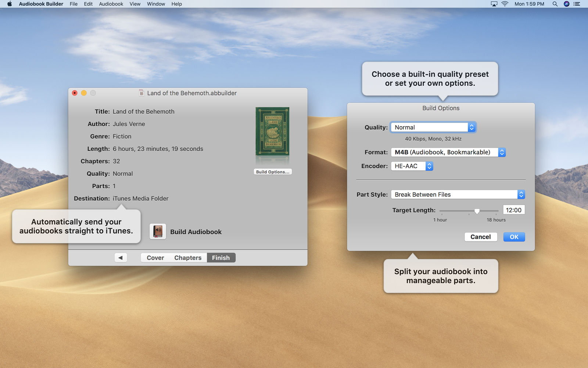Click the 1 hour slider label
Image resolution: width=588 pixels, height=368 pixels.
coord(440,220)
